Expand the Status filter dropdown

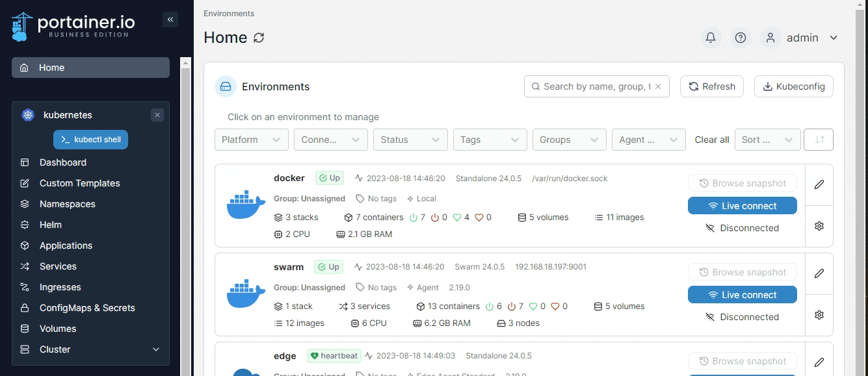pyautogui.click(x=410, y=140)
